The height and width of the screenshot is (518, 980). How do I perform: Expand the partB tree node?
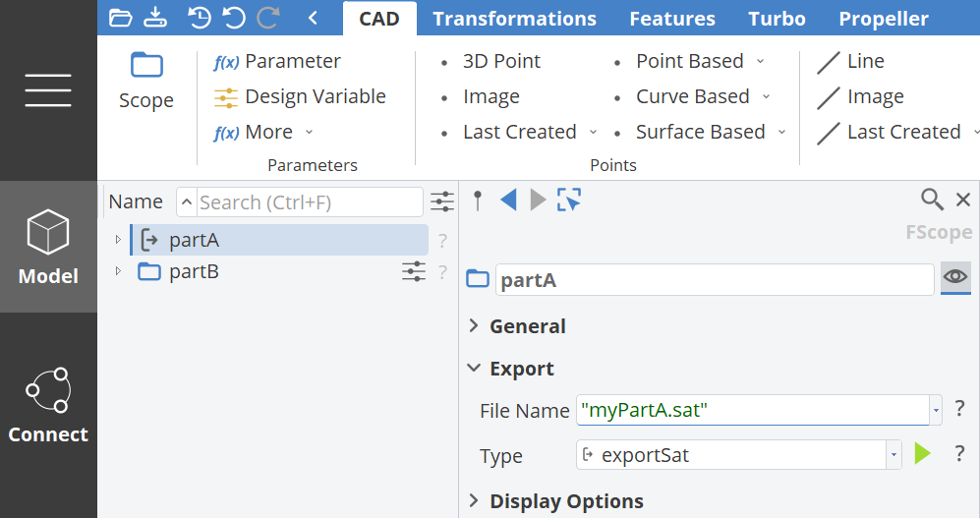[118, 270]
